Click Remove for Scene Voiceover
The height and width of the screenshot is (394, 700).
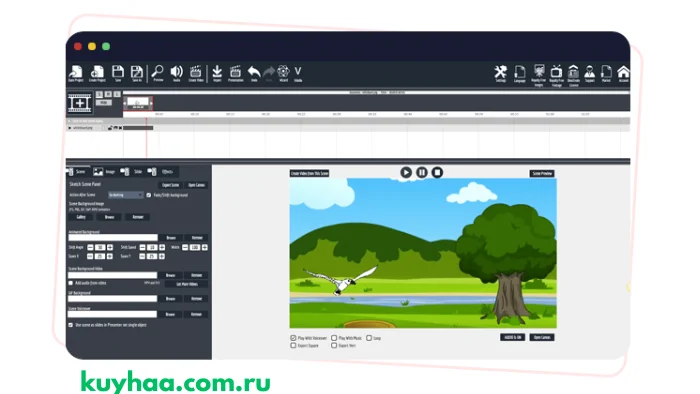(x=196, y=314)
